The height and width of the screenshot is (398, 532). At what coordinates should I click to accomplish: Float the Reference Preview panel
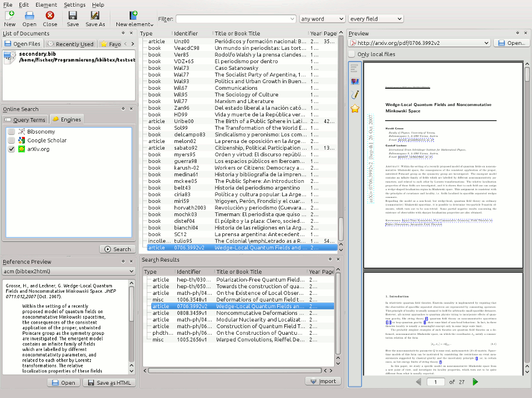(x=123, y=261)
